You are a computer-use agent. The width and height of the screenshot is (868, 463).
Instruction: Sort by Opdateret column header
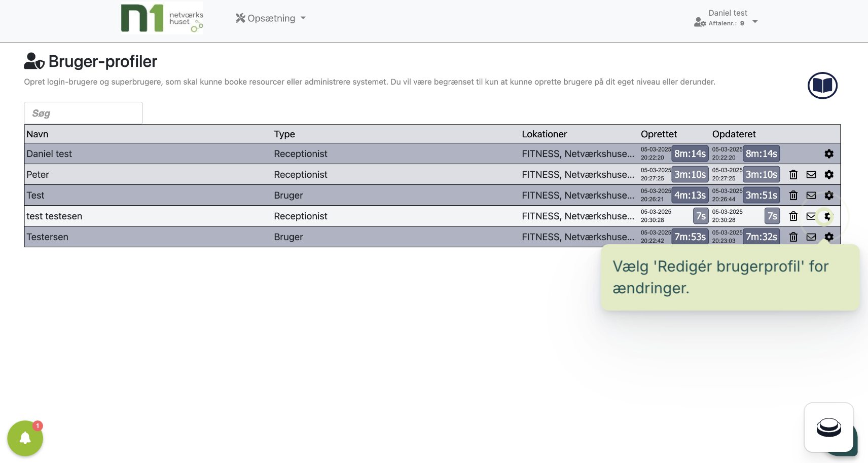(x=734, y=134)
